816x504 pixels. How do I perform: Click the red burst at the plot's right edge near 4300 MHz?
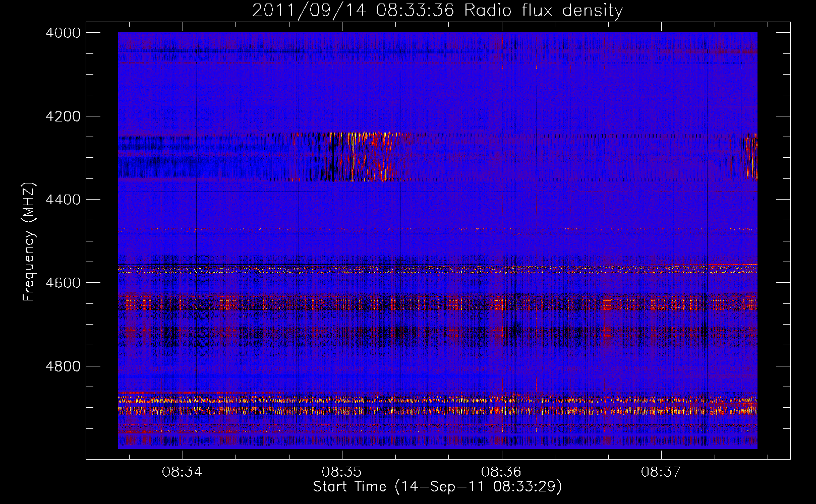tap(750, 156)
